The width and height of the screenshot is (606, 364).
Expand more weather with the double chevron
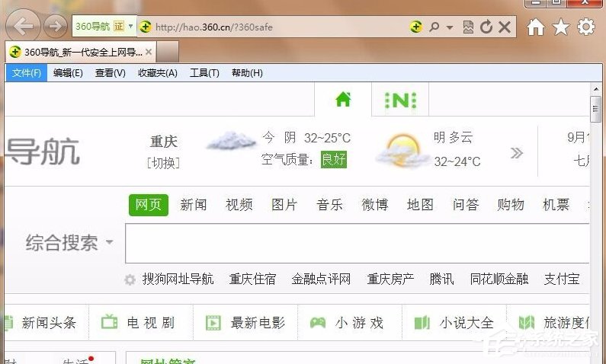517,153
